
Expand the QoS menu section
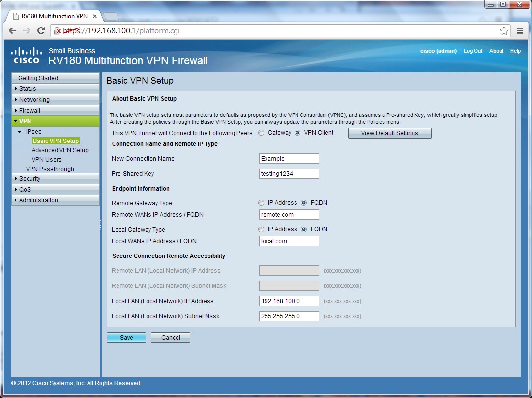[55, 190]
